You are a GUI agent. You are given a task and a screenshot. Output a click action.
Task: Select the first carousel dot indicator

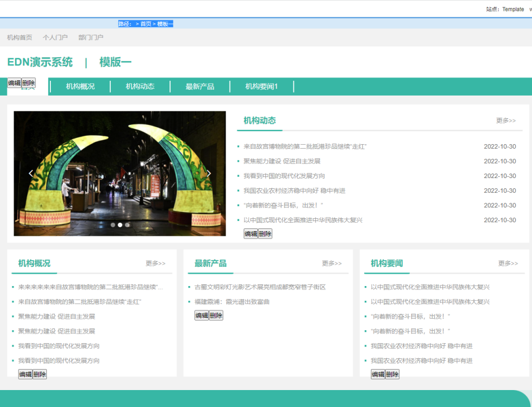pyautogui.click(x=113, y=225)
